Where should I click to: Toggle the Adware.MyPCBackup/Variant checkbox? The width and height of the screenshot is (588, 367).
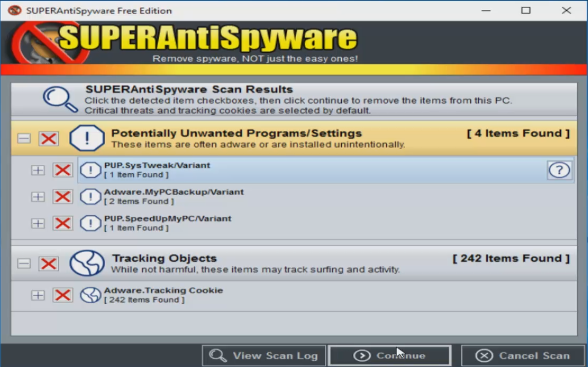pyautogui.click(x=62, y=197)
